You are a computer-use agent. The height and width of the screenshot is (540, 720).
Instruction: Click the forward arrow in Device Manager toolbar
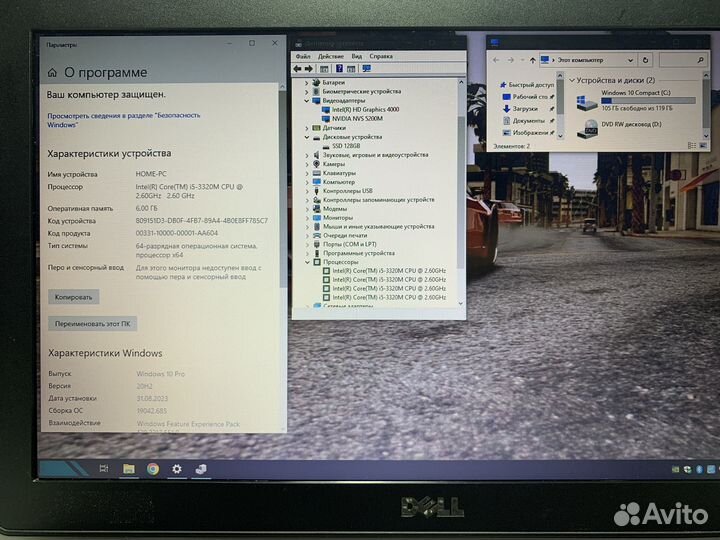click(x=309, y=68)
